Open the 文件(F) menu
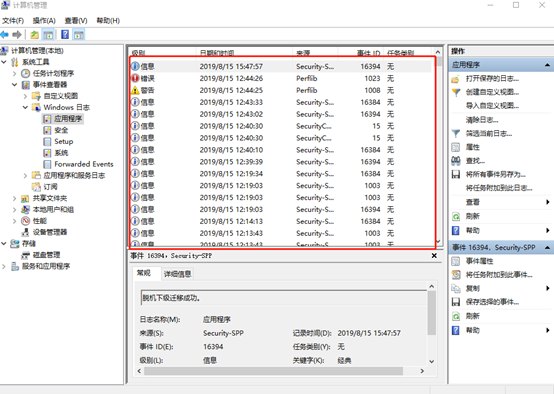Screen dimensions: 554x394 pos(13,20)
